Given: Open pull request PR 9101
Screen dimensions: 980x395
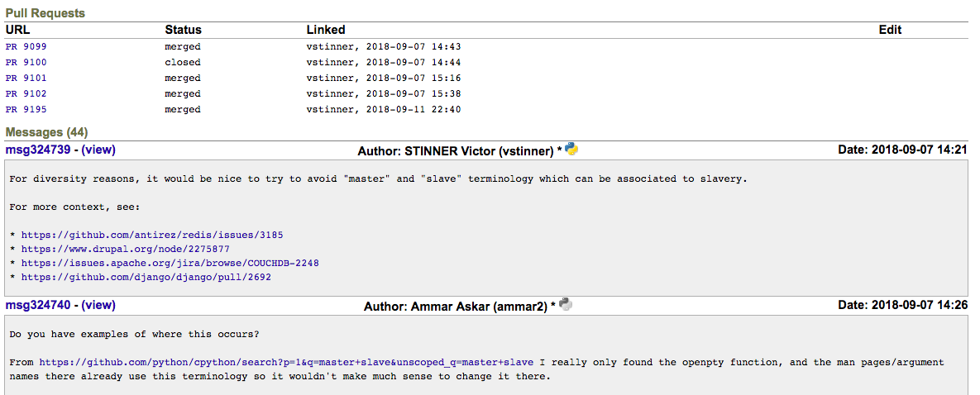Looking at the screenshot, I should tap(26, 79).
